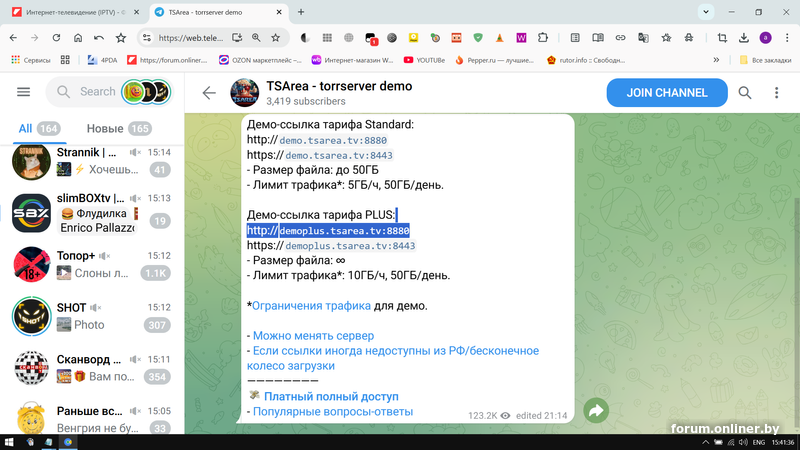Open the browser downloads icon
The height and width of the screenshot is (450, 800).
744,38
